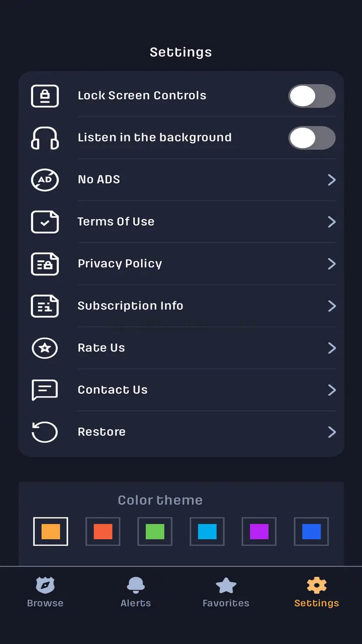Image resolution: width=362 pixels, height=644 pixels.
Task: Open the Alerts tab
Action: 136,592
